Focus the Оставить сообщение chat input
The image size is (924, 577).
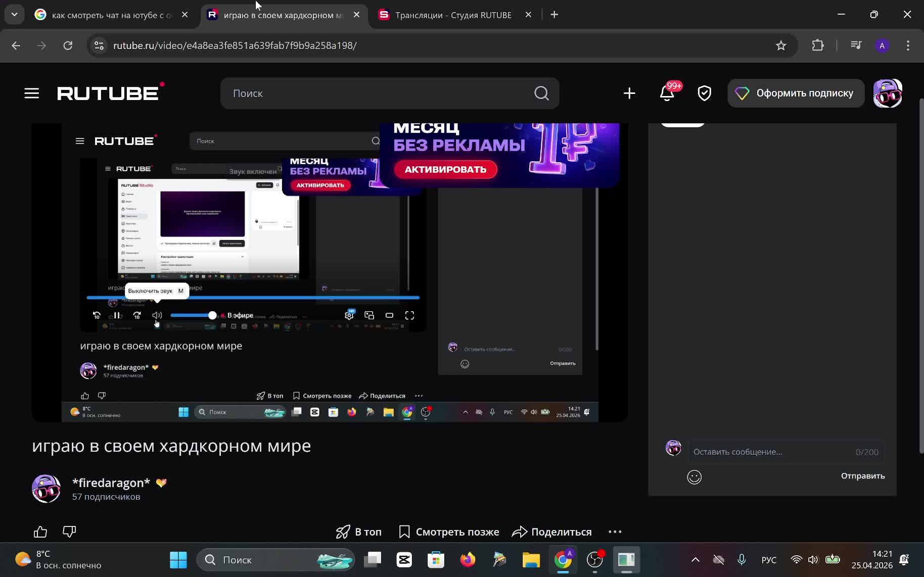tap(786, 452)
